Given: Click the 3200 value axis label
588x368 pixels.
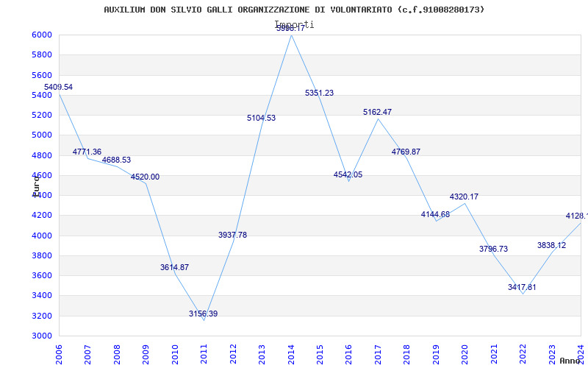Looking at the screenshot, I should click(x=42, y=316).
